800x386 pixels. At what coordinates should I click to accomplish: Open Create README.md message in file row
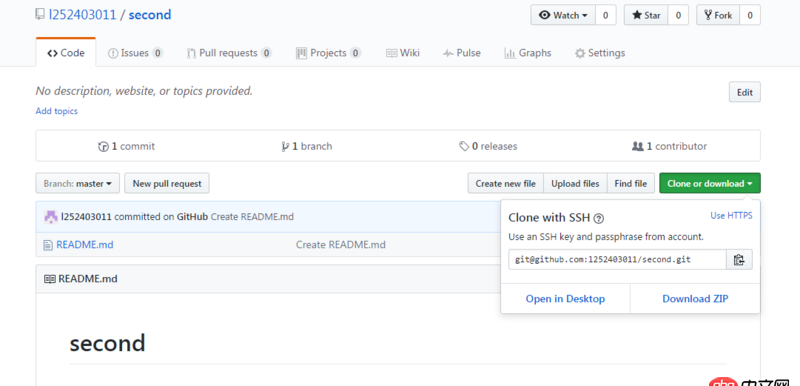(341, 245)
